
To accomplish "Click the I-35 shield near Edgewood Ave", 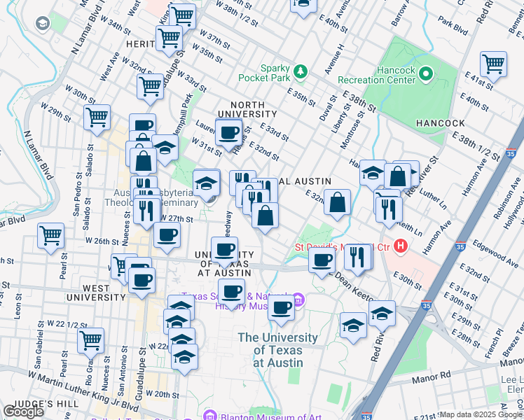I will point(460,247).
